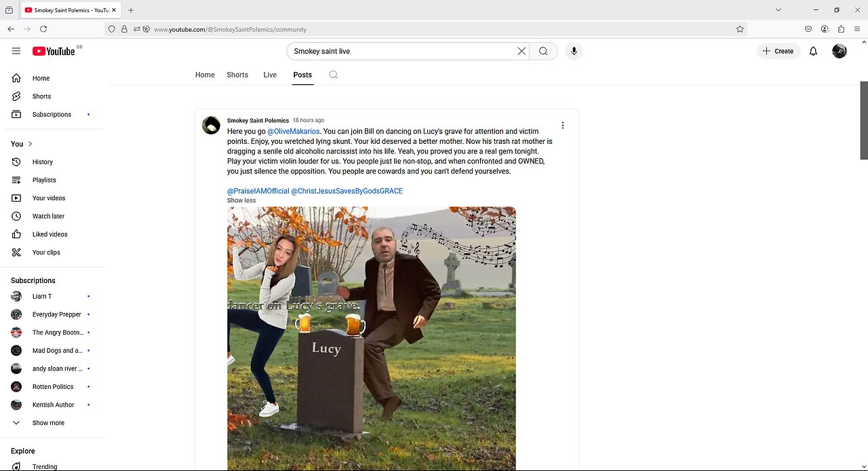This screenshot has height=471, width=868.
Task: Switch to the channel Live tab
Action: (270, 75)
